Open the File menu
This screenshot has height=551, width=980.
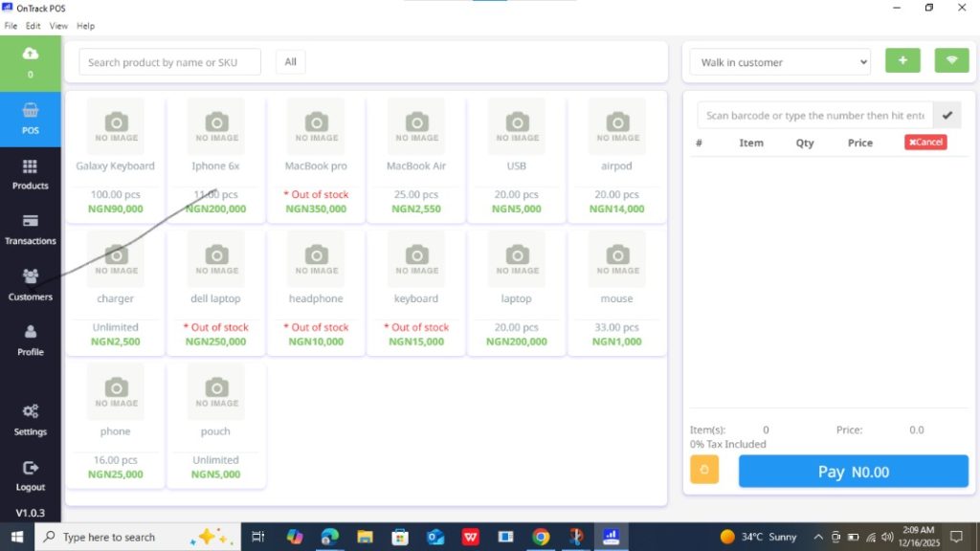tap(11, 26)
